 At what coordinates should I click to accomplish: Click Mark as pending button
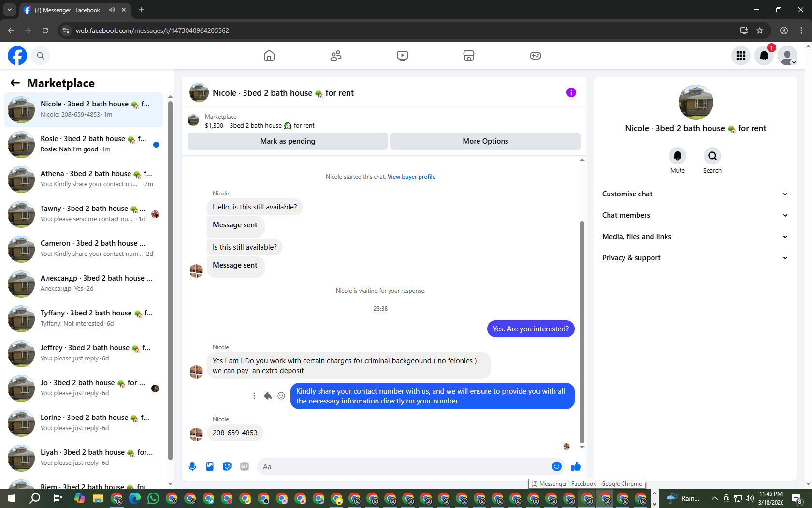[288, 141]
